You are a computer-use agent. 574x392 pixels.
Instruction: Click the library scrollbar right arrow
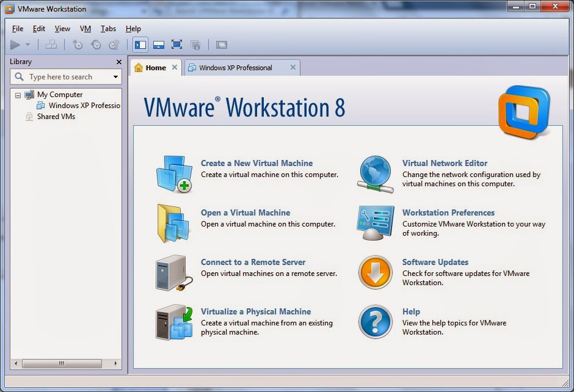(115, 363)
